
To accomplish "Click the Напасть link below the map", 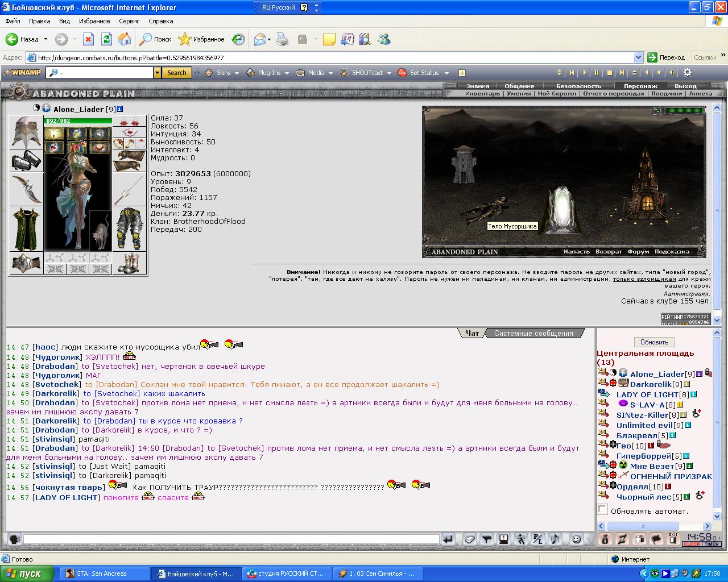I will click(x=577, y=252).
